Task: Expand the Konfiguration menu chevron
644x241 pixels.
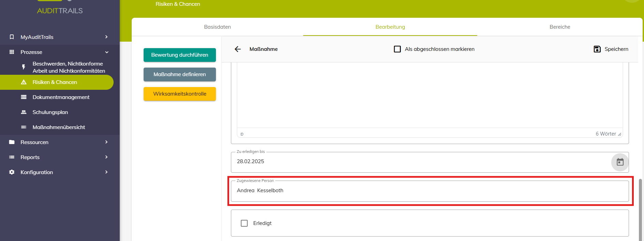Action: (x=106, y=172)
